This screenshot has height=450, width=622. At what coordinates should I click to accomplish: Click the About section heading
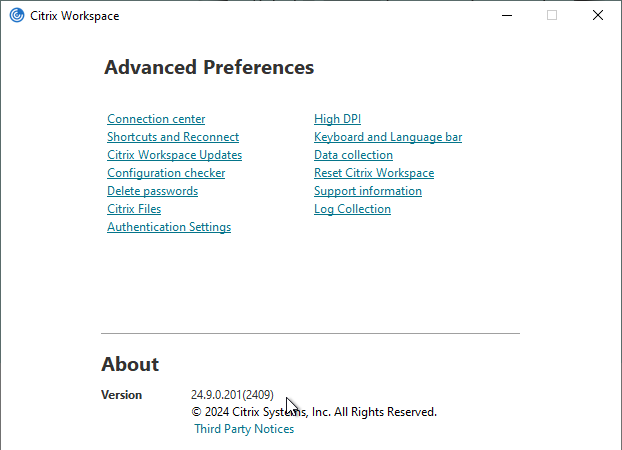pos(130,364)
